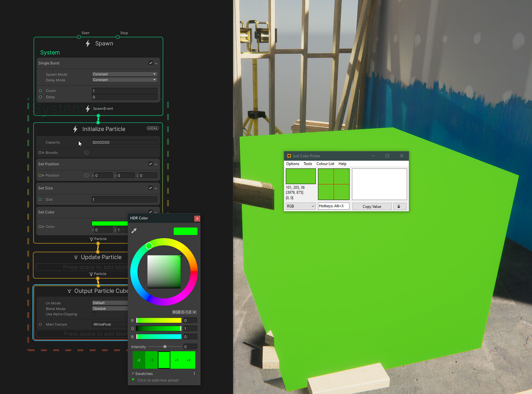Collapse the Set Size block chevron
The height and width of the screenshot is (394, 532).
tap(156, 188)
